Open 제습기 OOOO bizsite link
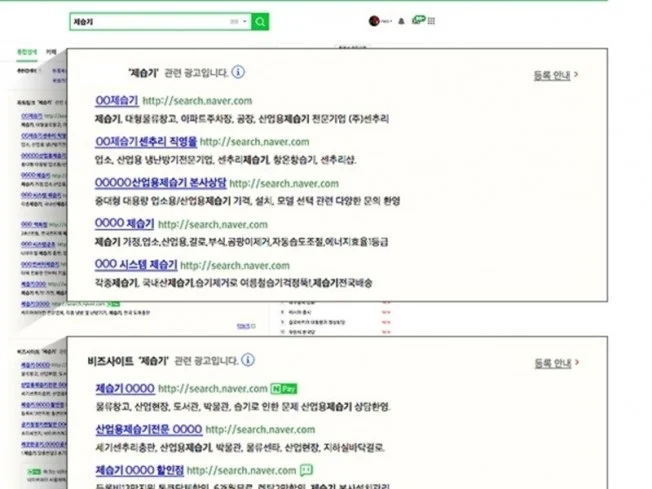The image size is (652, 489). (x=125, y=388)
